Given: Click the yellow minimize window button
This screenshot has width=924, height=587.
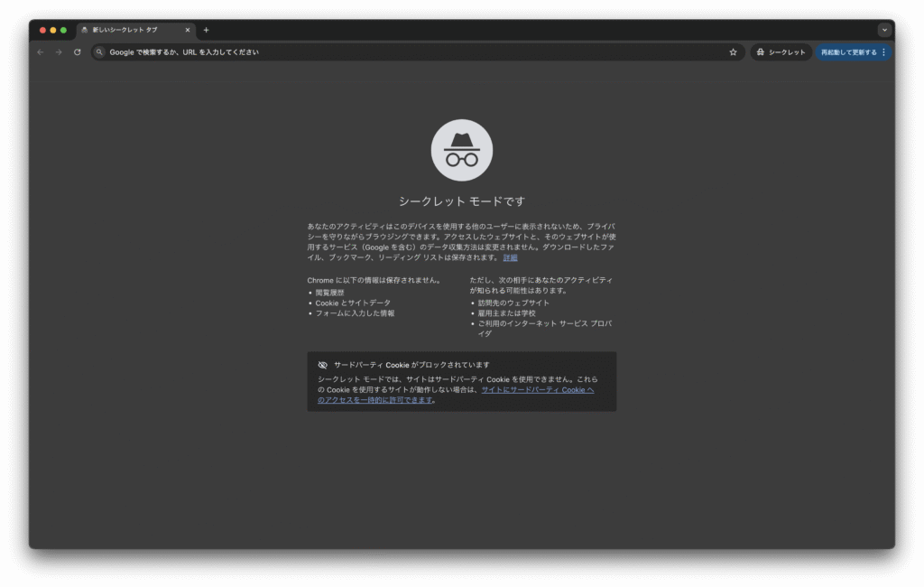Looking at the screenshot, I should (x=53, y=30).
